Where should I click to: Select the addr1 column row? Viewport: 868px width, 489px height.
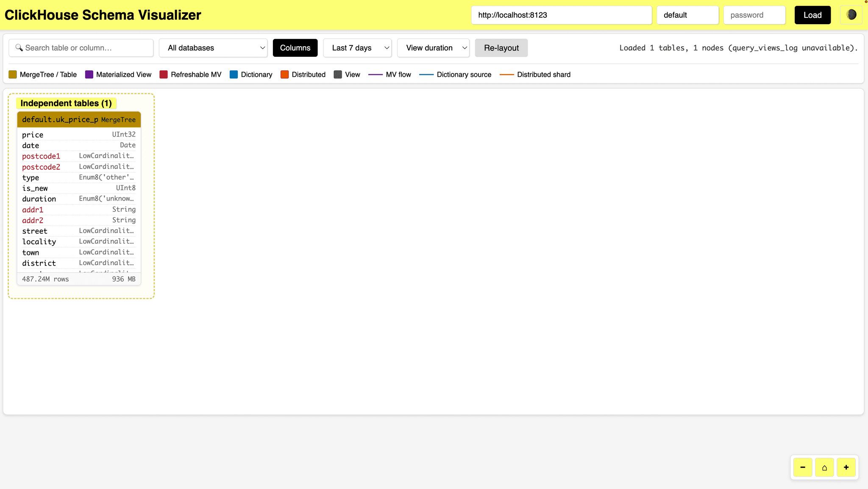click(x=79, y=210)
